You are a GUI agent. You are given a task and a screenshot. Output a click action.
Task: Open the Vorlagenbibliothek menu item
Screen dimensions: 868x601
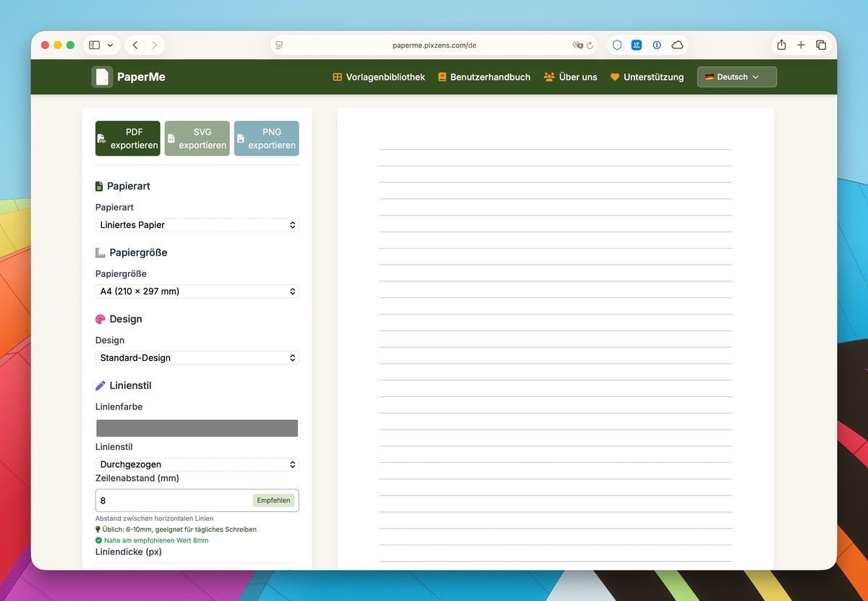(x=386, y=77)
